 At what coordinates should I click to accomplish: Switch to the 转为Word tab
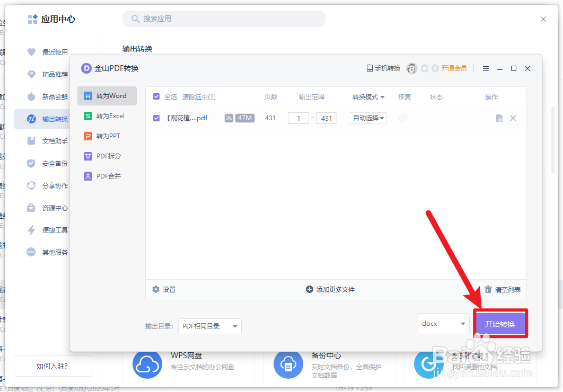[x=107, y=95]
